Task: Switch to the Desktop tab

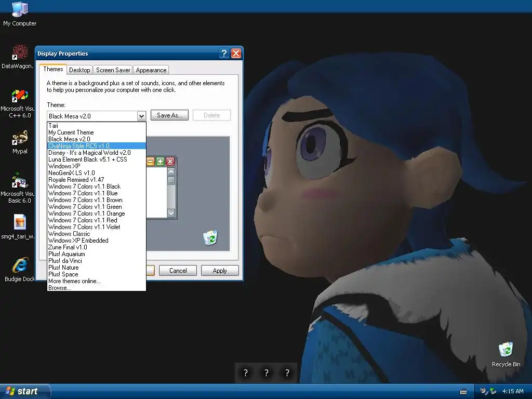Action: [x=79, y=70]
